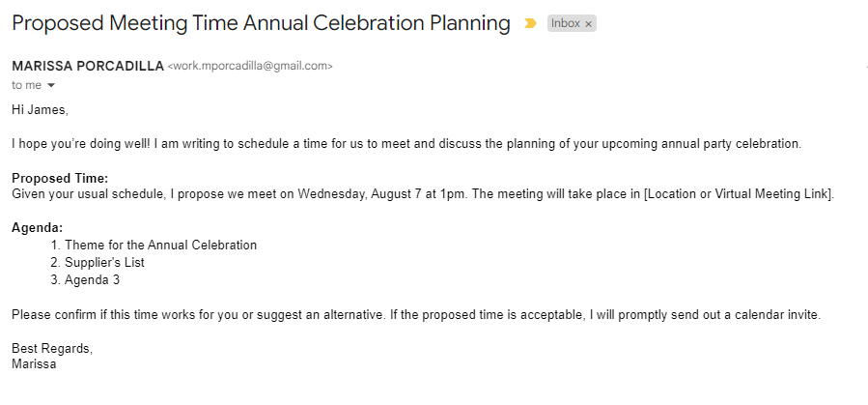
Task: Open the Inbox label
Action: pyautogui.click(x=565, y=24)
